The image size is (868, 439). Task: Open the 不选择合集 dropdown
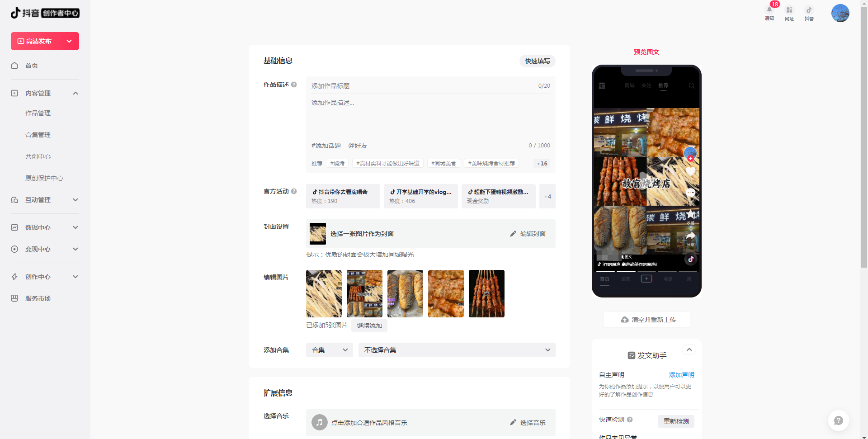(457, 350)
